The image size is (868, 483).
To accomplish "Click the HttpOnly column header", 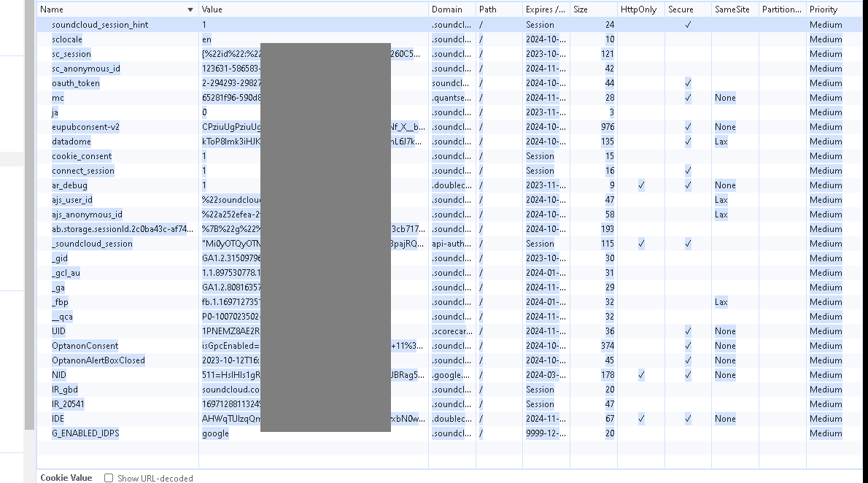I will pyautogui.click(x=640, y=9).
